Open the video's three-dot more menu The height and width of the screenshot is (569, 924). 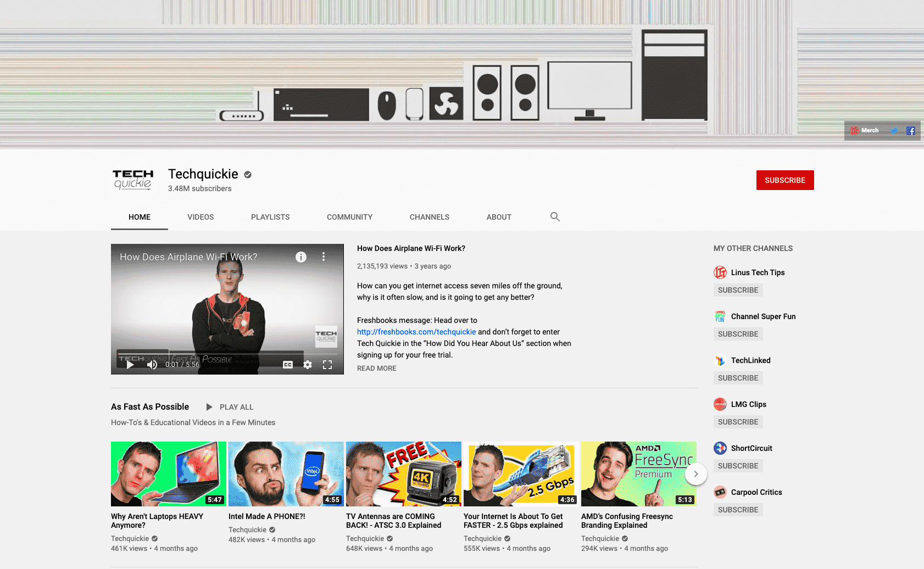pyautogui.click(x=324, y=256)
